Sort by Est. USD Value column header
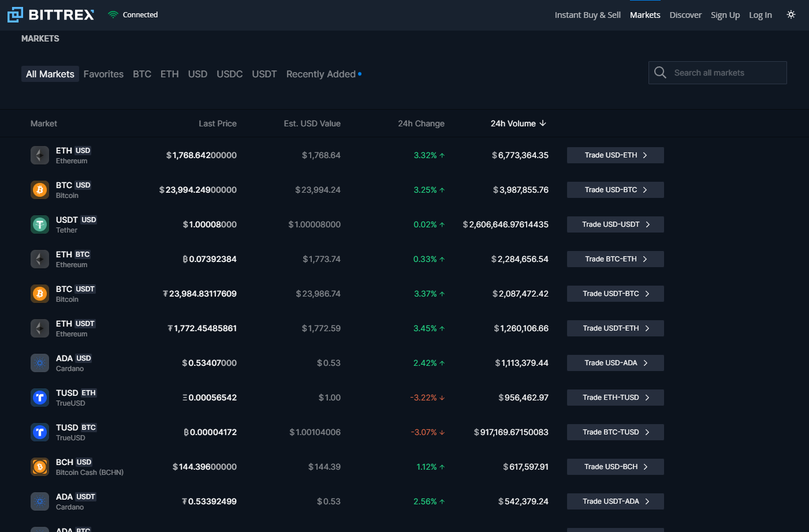 tap(312, 123)
